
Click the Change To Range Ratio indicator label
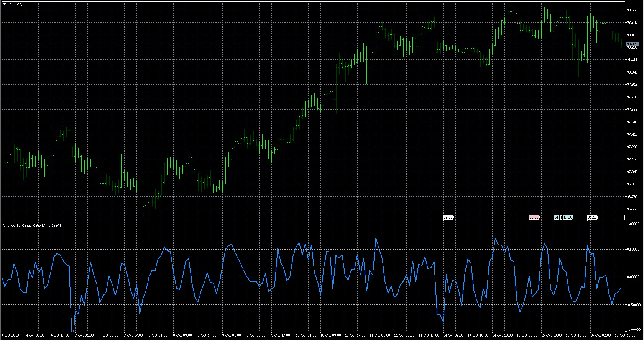(32, 226)
